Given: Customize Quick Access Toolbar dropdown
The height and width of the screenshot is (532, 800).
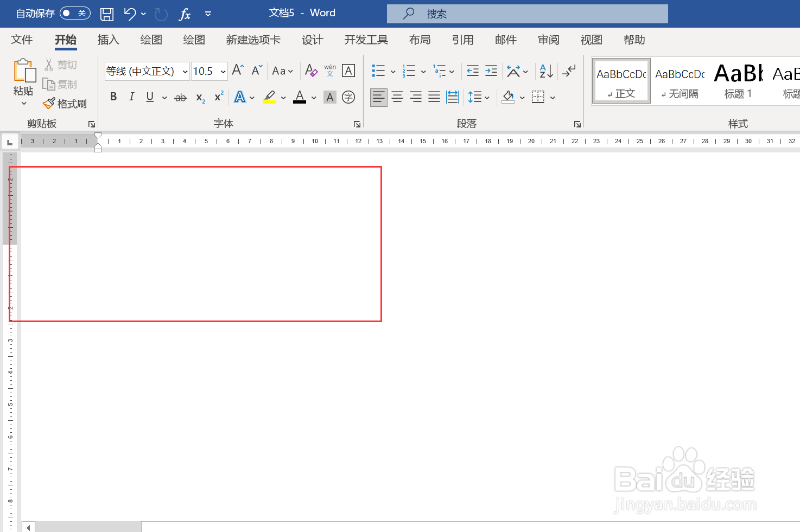Looking at the screenshot, I should click(208, 14).
